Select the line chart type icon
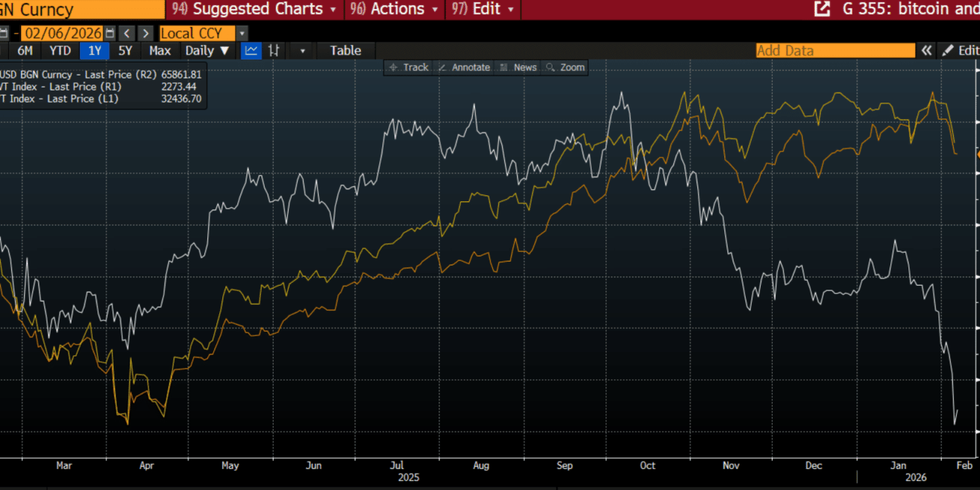 point(251,51)
